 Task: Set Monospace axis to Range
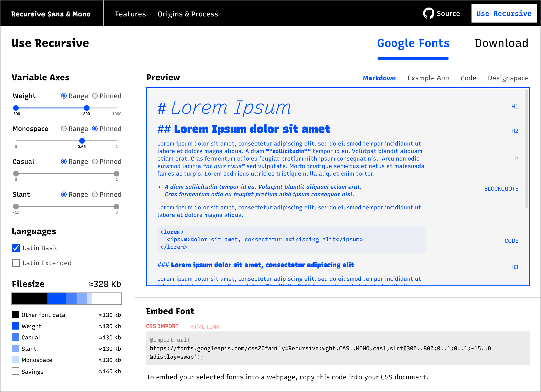tap(64, 129)
